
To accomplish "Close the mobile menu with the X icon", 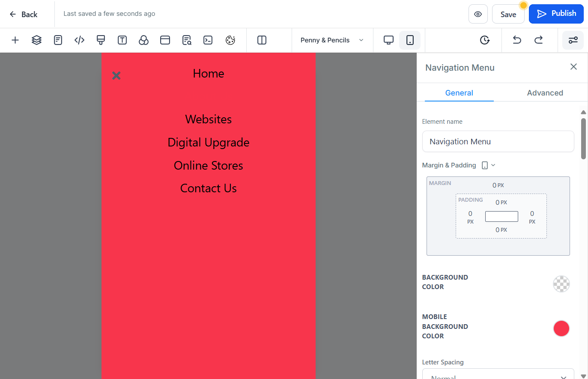I will click(x=116, y=76).
